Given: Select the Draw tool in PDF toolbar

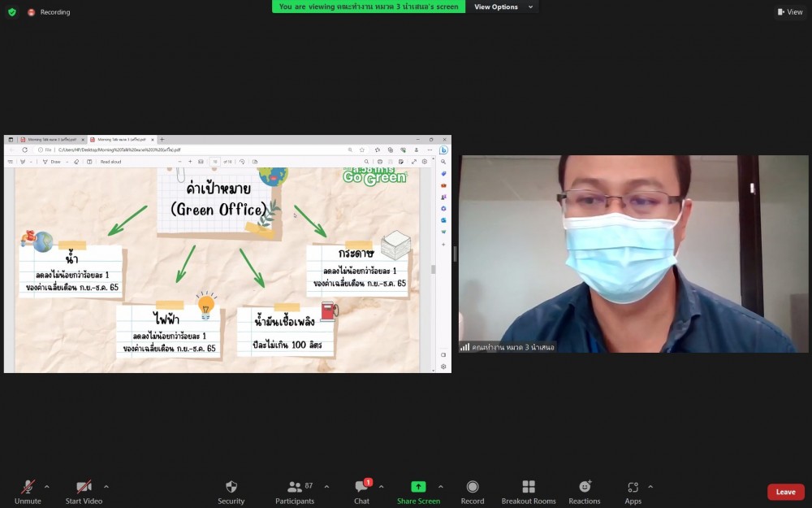Looking at the screenshot, I should click(x=52, y=162).
